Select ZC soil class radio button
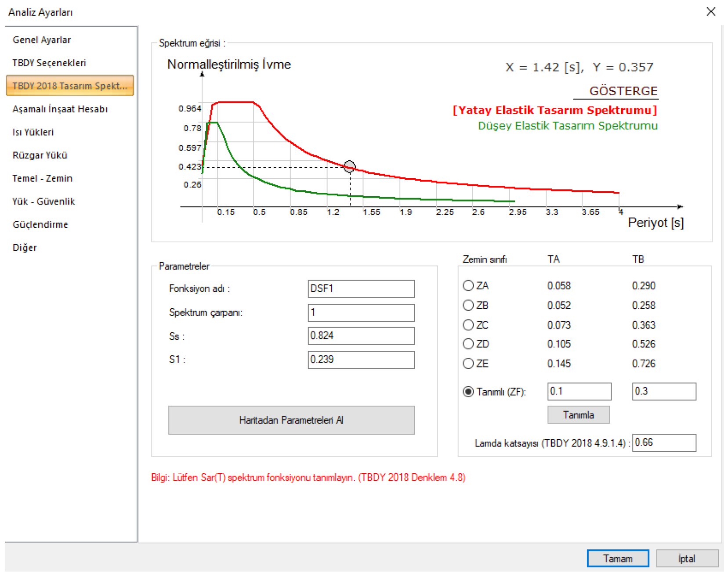 tap(468, 325)
